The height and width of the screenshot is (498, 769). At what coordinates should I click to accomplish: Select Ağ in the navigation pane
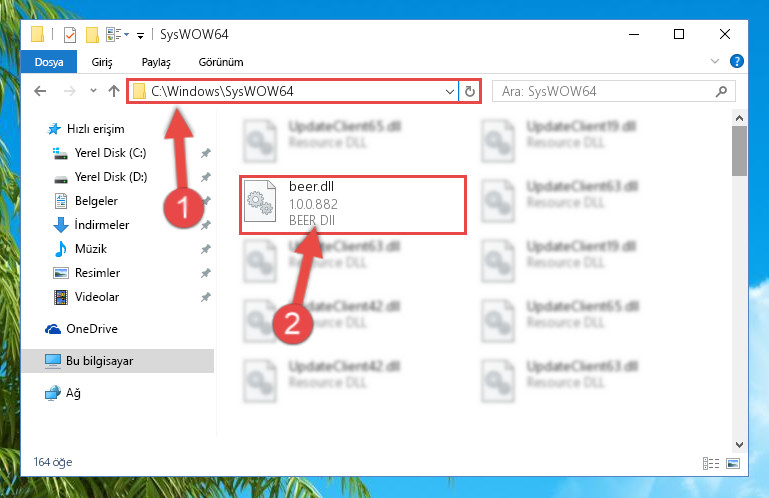point(62,393)
